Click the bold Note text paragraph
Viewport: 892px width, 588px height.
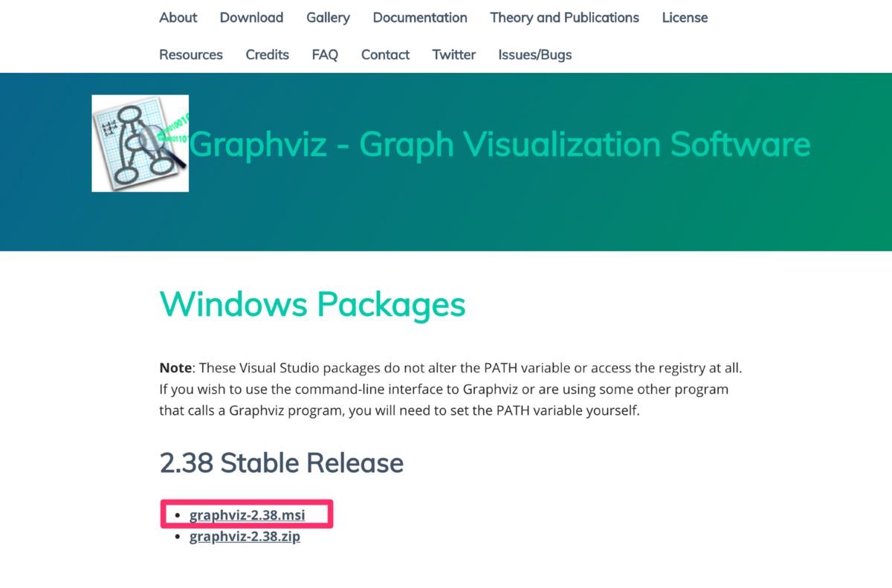click(451, 389)
